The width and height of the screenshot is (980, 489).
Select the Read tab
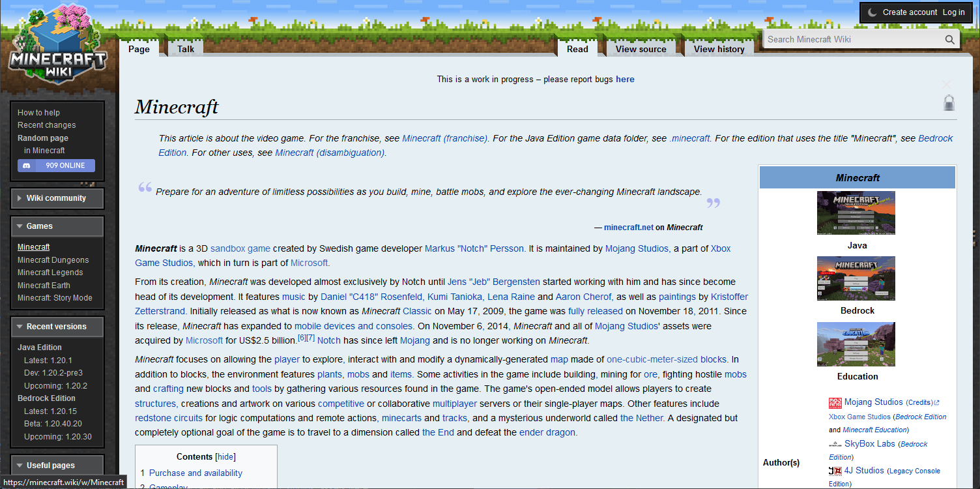[x=577, y=49]
